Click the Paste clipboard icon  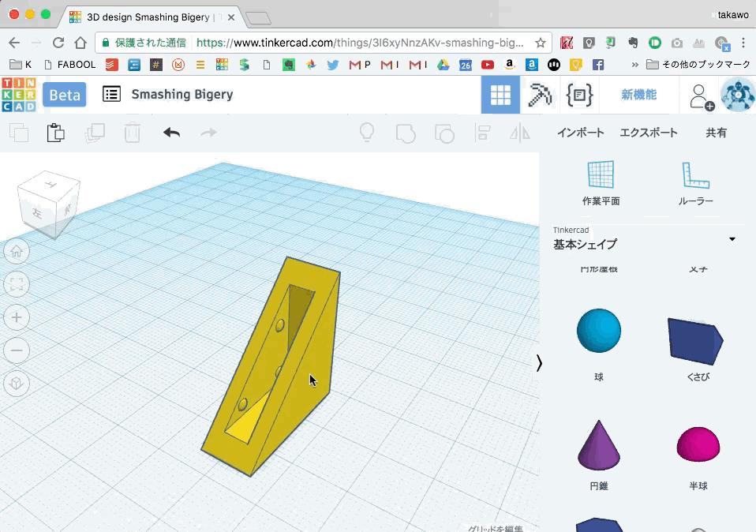click(55, 133)
